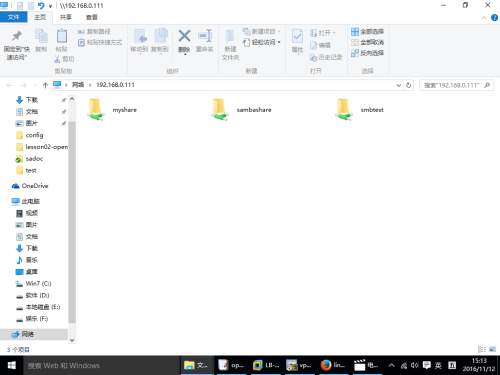Open lesson02-open folder in sidebar
Image resolution: width=500 pixels, height=375 pixels.
(42, 147)
